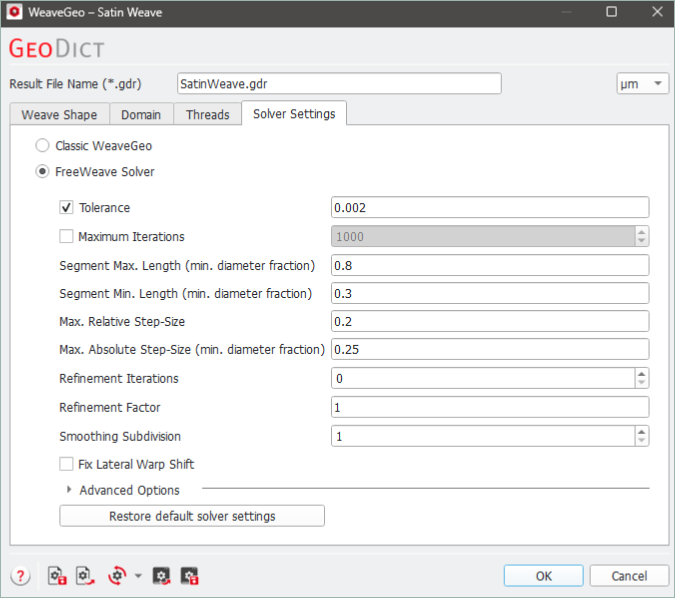
Task: Open the µm unit dropdown
Action: pyautogui.click(x=642, y=84)
